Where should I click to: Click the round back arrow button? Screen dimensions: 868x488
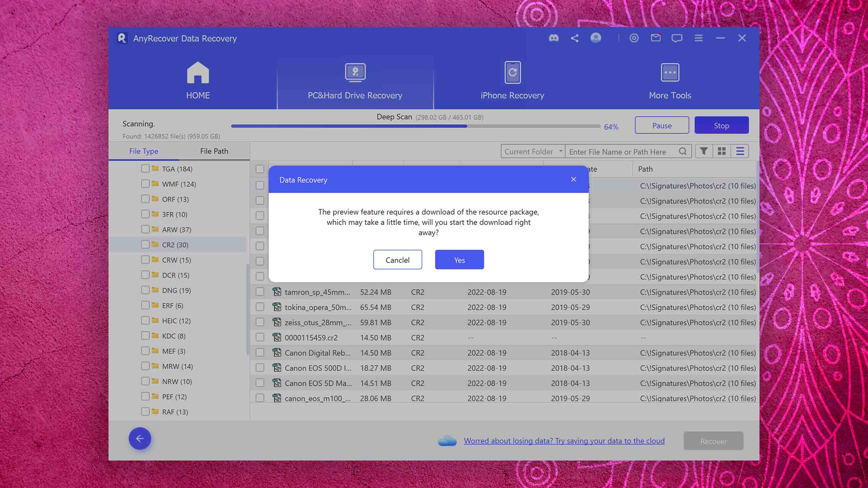[x=140, y=438]
